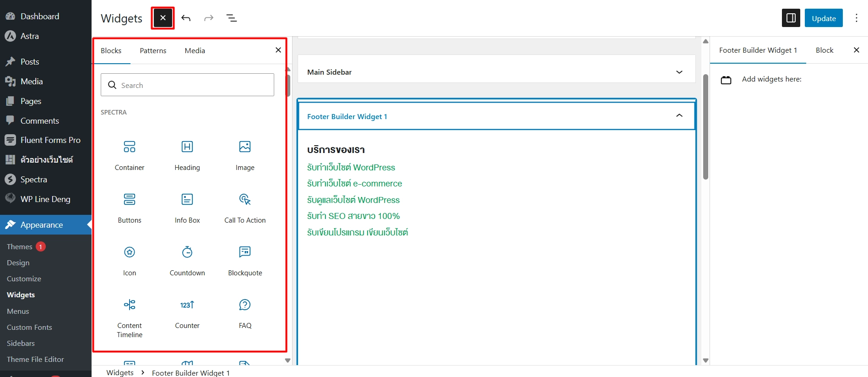The height and width of the screenshot is (377, 868).
Task: Click the Redo arrow in the toolbar
Action: coord(209,18)
